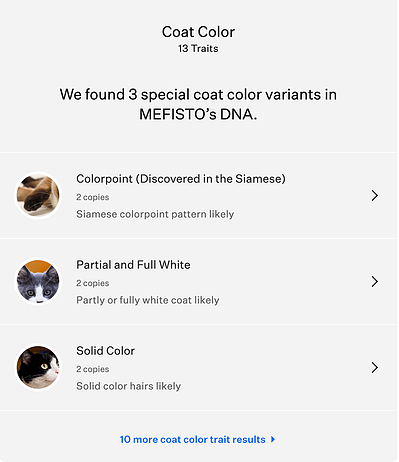Viewport: 399px width, 462px height.
Task: Click the Coat Color heading
Action: (198, 32)
